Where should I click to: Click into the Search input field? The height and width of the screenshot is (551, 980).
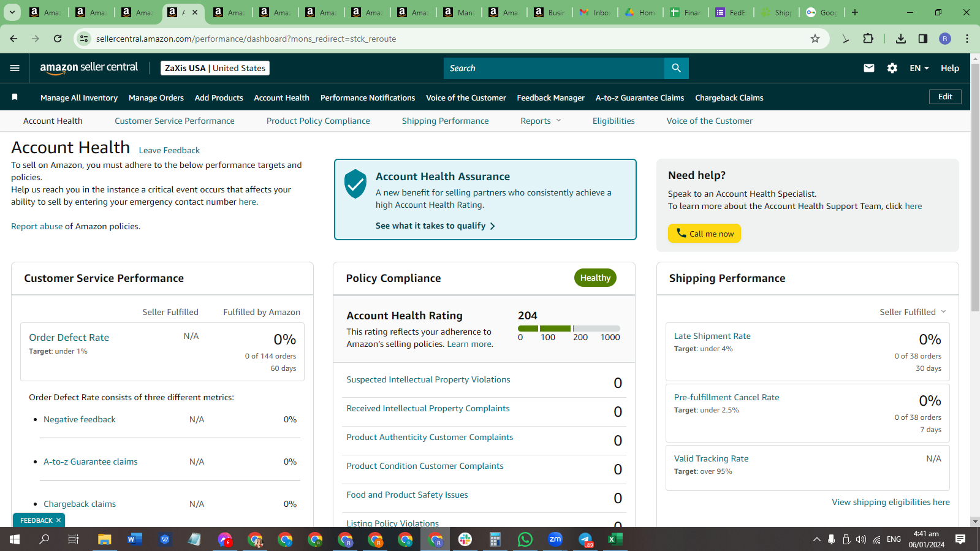point(554,68)
